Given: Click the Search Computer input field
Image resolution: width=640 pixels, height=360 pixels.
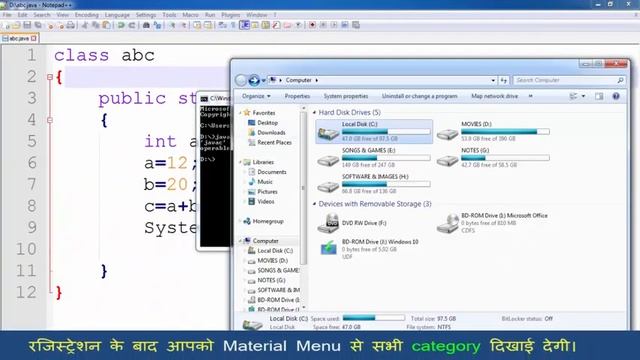Looking at the screenshot, I should (x=569, y=80).
